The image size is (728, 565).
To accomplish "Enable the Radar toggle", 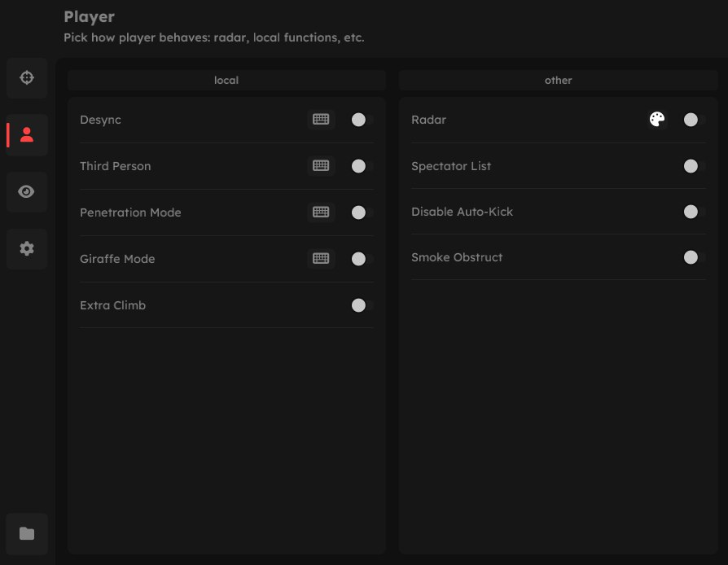I will (691, 120).
